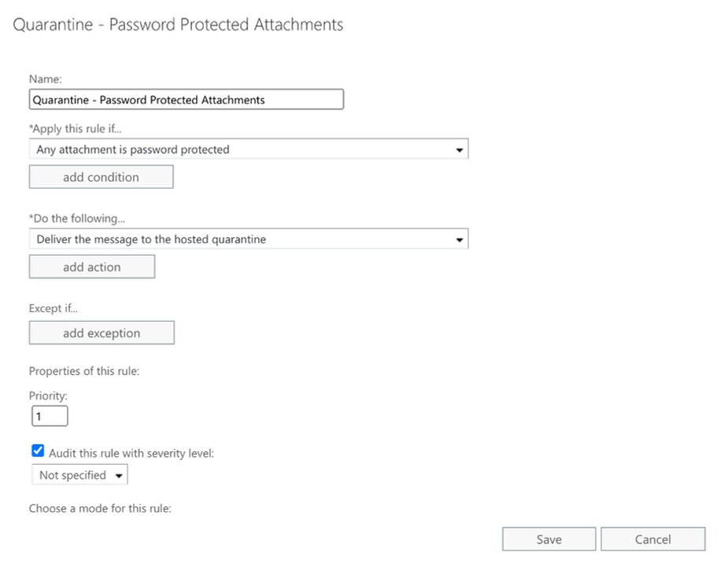The width and height of the screenshot is (728, 567).
Task: Open 'Deliver the message to the hosted quarantine' dropdown
Action: [249, 239]
